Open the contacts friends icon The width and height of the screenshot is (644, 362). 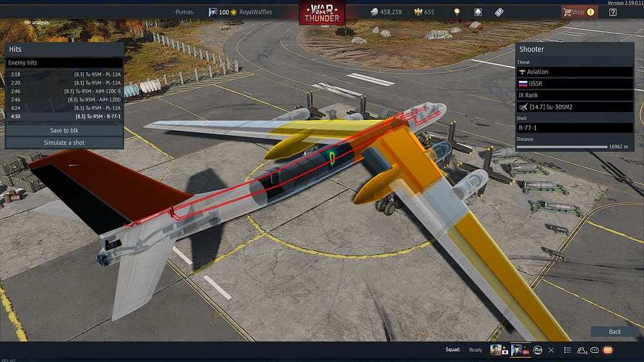582,350
